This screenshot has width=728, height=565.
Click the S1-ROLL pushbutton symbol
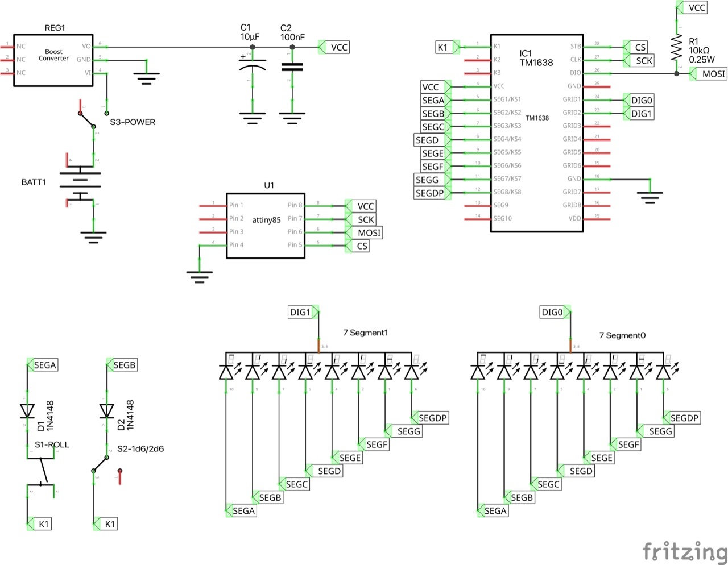40,471
